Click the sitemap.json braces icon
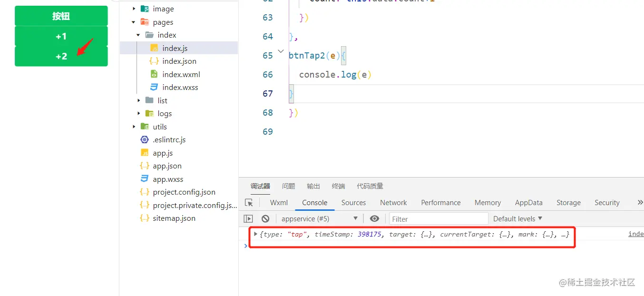This screenshot has height=296, width=644. coord(145,218)
